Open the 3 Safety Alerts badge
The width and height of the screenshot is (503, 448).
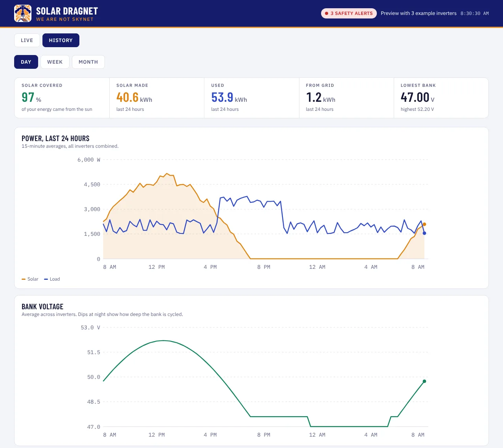349,13
